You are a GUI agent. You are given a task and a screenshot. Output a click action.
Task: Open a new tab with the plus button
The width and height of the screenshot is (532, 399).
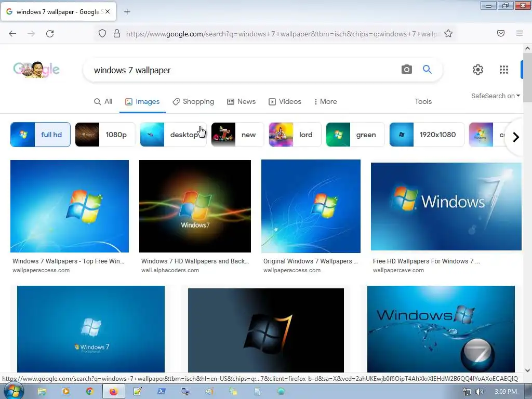coord(127,12)
